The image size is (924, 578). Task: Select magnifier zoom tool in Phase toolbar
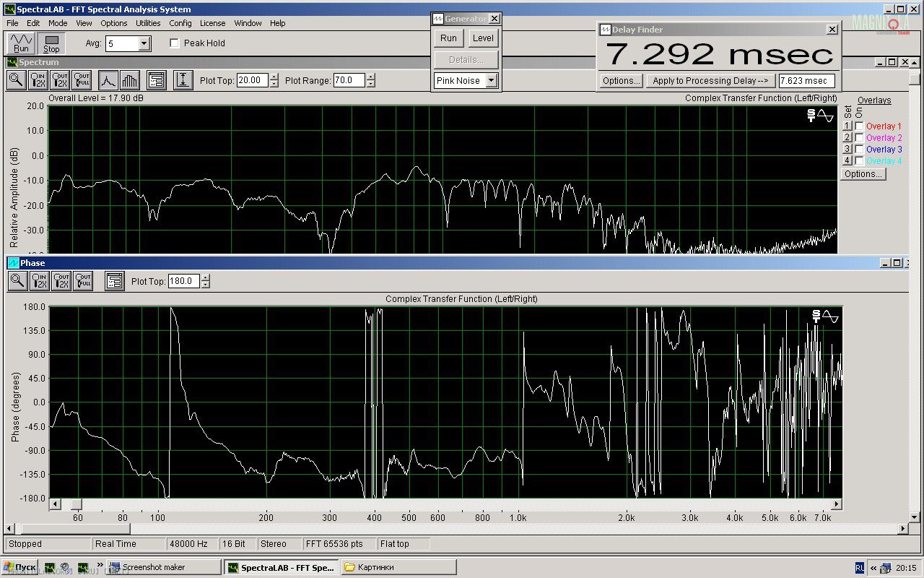(17, 281)
